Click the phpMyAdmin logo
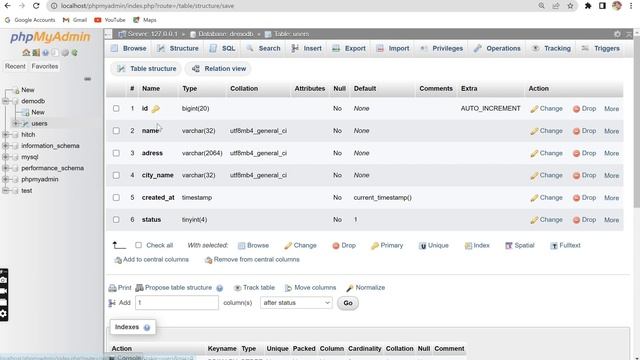 [50, 37]
